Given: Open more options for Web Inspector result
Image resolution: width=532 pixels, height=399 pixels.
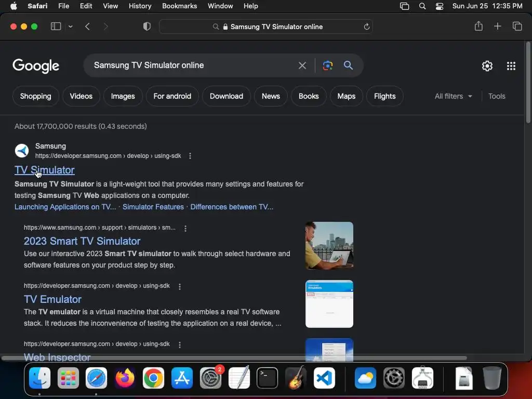Looking at the screenshot, I should (179, 344).
